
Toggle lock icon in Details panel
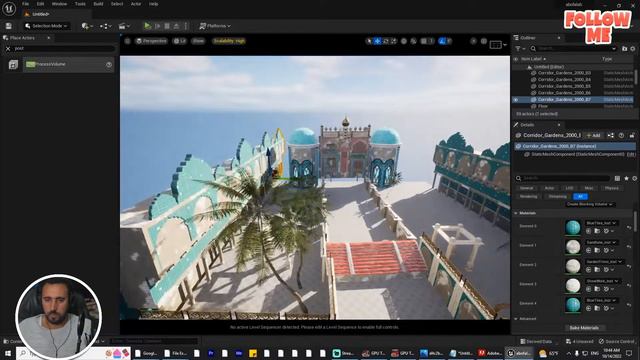(x=631, y=135)
